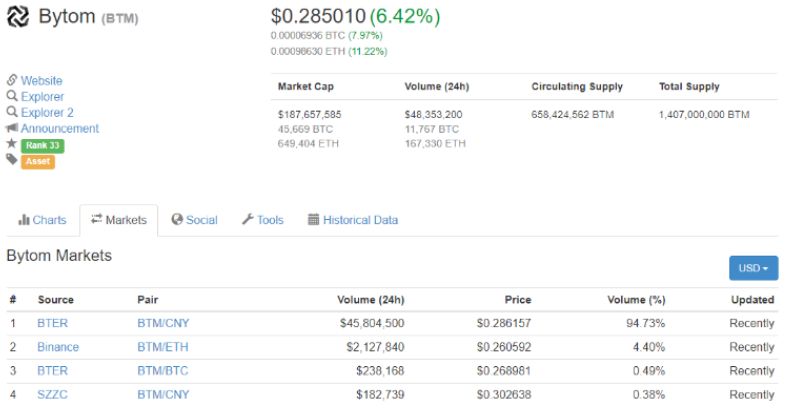785x411 pixels.
Task: Click the orange Asset label
Action: pyautogui.click(x=38, y=161)
